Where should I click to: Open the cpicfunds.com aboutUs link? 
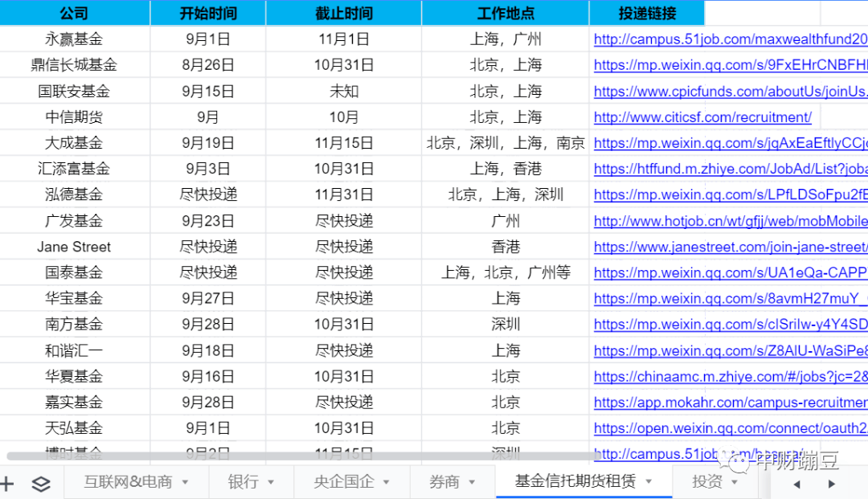click(730, 92)
